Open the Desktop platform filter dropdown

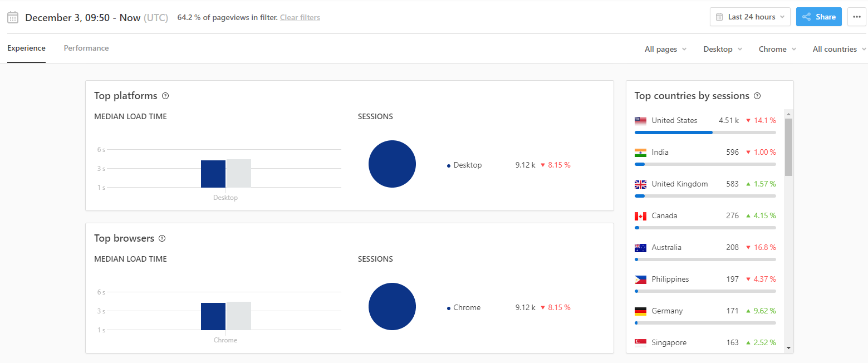pos(723,49)
